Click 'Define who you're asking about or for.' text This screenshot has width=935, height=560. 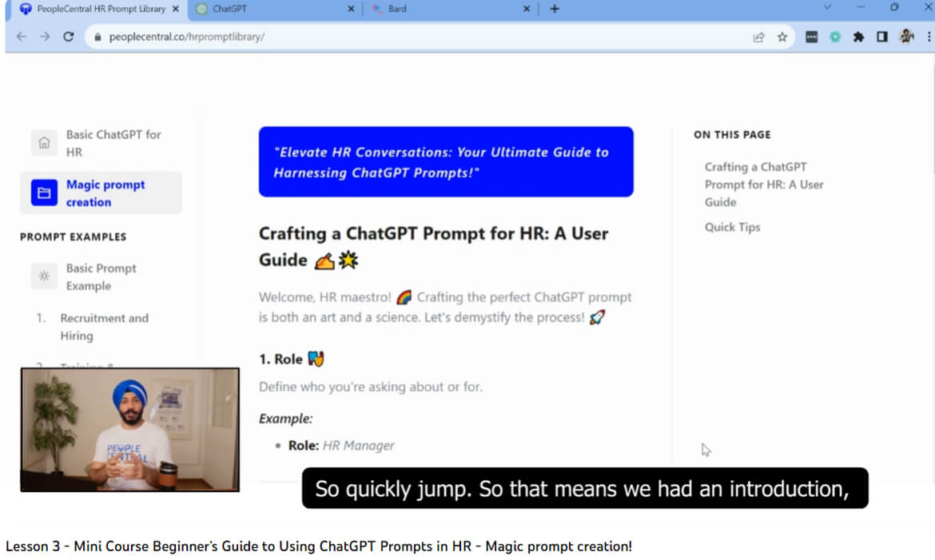coord(371,387)
